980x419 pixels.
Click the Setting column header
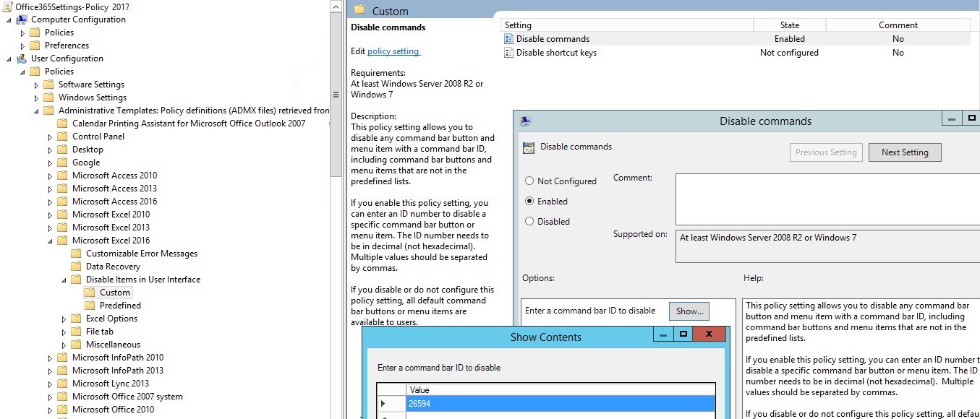[x=626, y=25]
